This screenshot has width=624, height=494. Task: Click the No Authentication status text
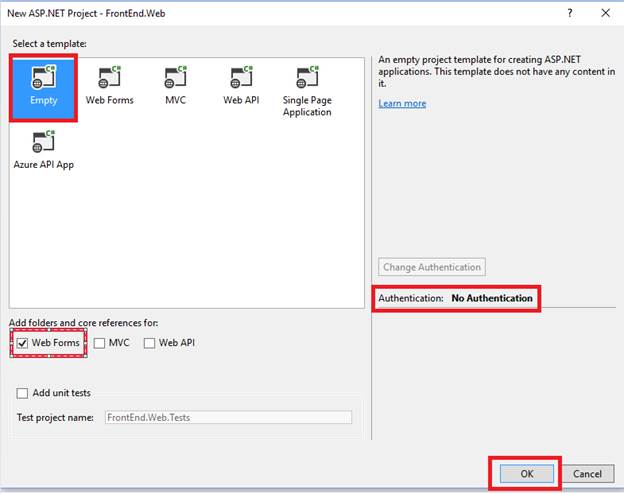click(492, 298)
